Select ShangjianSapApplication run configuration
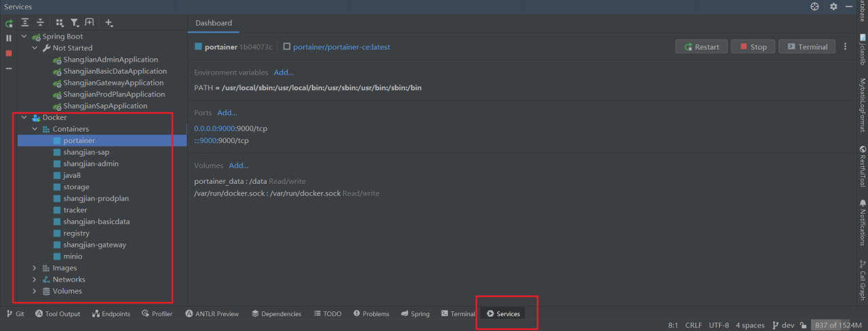The width and height of the screenshot is (868, 331). pyautogui.click(x=105, y=106)
